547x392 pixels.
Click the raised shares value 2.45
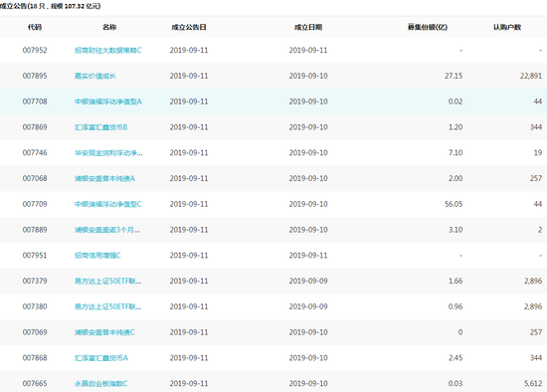(456, 358)
